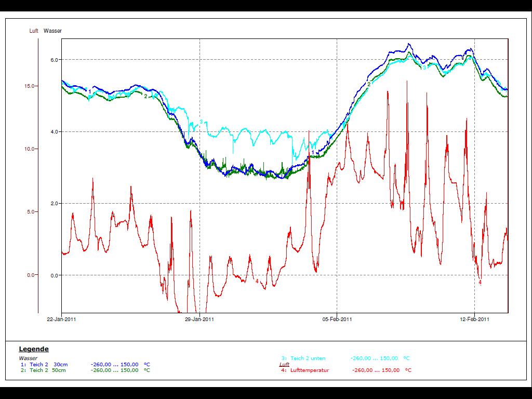Click the Luft axis title above the chart
This screenshot has height=399, width=532.
click(x=34, y=31)
